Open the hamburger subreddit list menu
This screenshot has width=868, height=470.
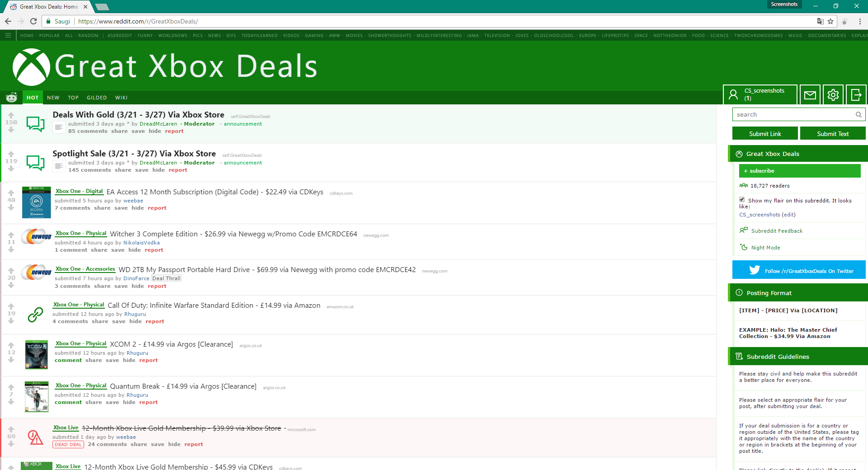coord(8,35)
